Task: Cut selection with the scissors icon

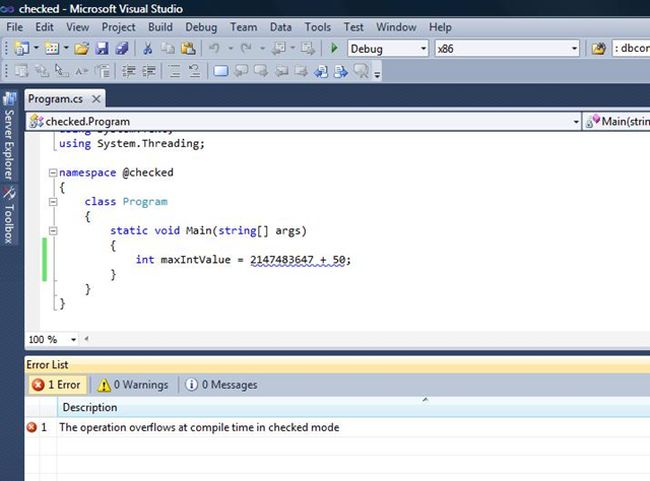Action: coord(147,49)
